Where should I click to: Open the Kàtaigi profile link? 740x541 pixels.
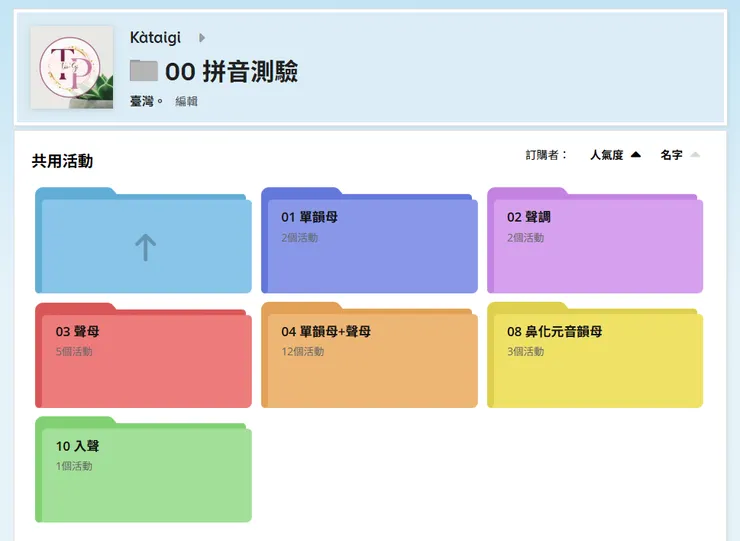[155, 38]
